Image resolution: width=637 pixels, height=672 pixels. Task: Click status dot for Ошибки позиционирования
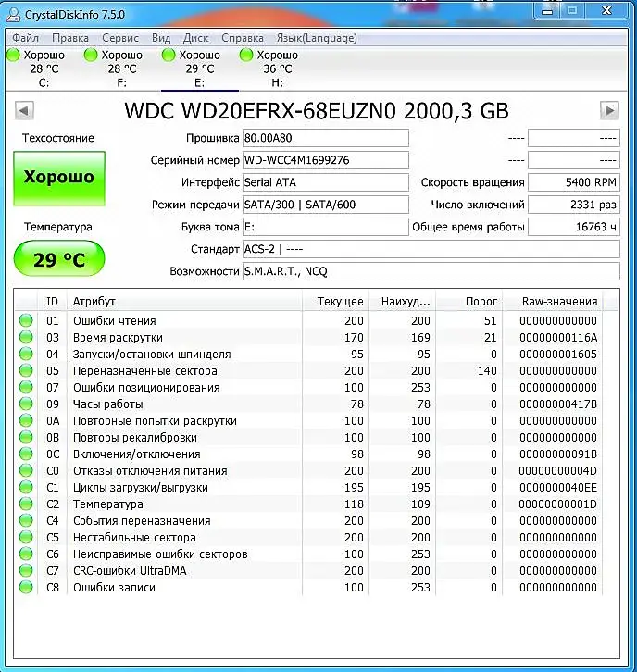click(26, 388)
